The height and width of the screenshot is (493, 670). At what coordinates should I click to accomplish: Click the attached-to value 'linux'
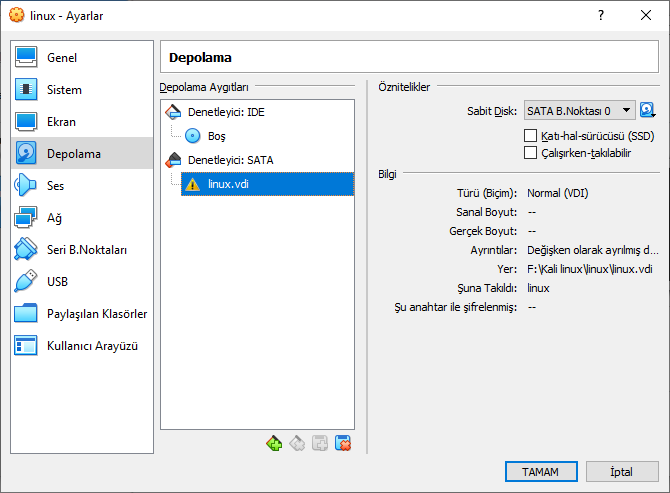click(x=538, y=288)
